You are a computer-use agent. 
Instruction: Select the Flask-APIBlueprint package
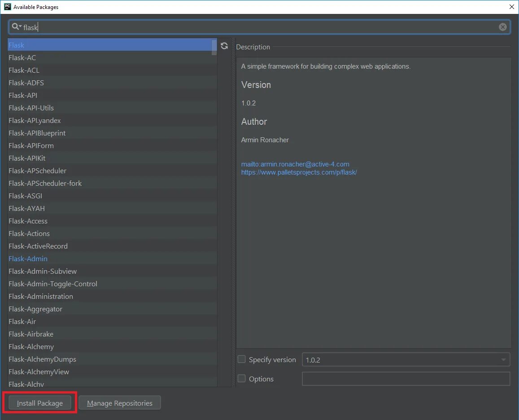[x=112, y=133]
